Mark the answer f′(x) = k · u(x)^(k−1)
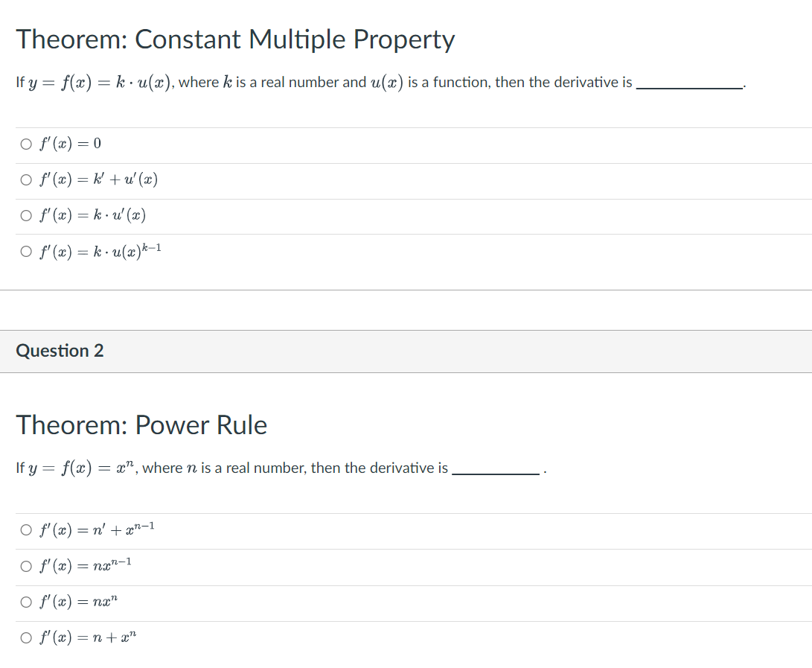The image size is (812, 668). (26, 252)
